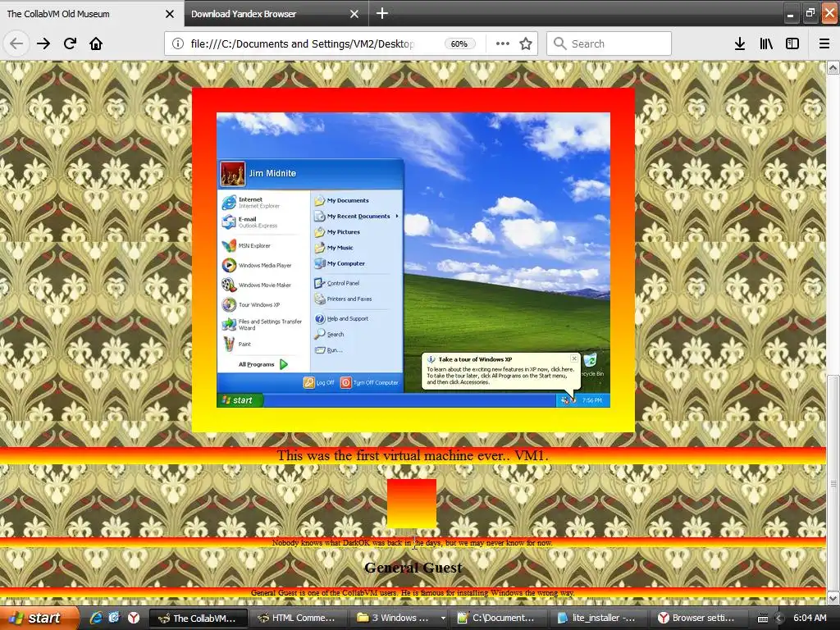The width and height of the screenshot is (840, 630).
Task: Minimize the Firefox window
Action: pyautogui.click(x=790, y=14)
